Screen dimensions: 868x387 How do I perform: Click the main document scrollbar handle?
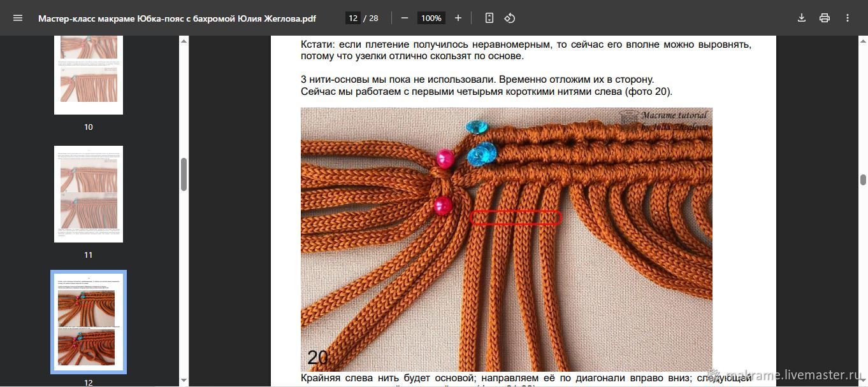(x=863, y=179)
